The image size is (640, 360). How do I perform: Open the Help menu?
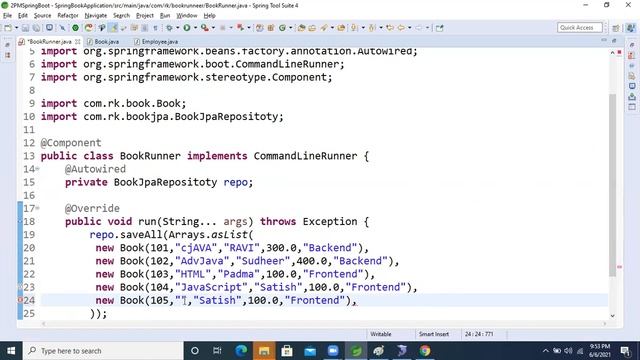point(209,16)
